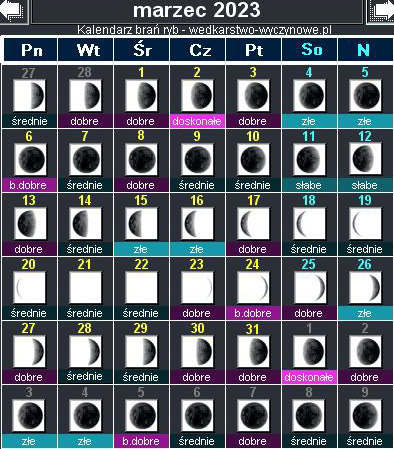Viewport: 394px width, 449px height.
Task: Click the średnie rating under March 20
Action: tap(29, 313)
